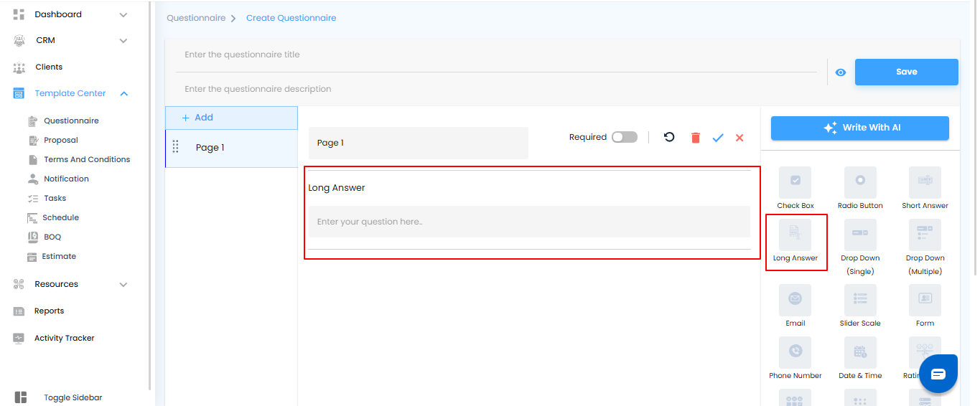Click the Page 1 drag handle dots
The width and height of the screenshot is (980, 406).
[x=176, y=146]
